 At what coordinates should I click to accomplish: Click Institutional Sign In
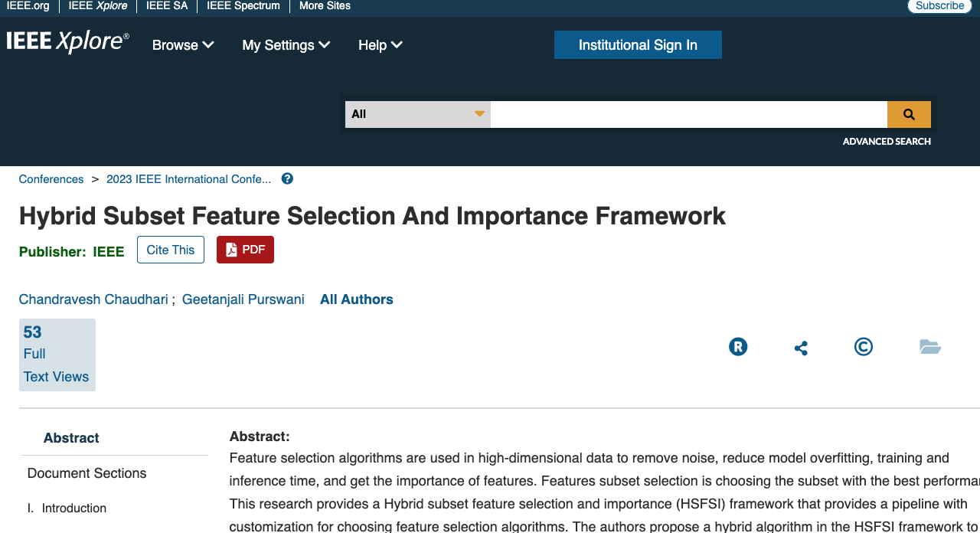coord(638,44)
